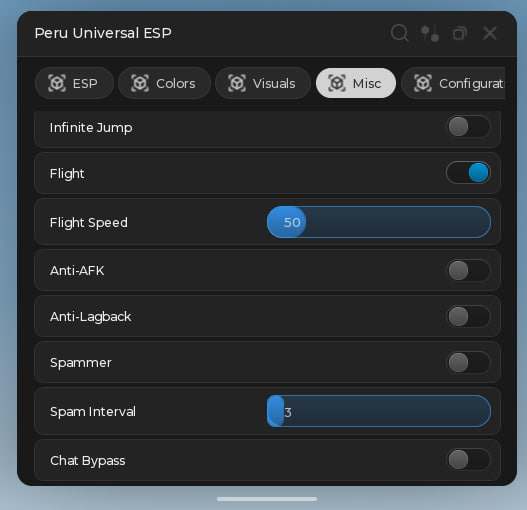Enable the Infinite Jump toggle
The height and width of the screenshot is (510, 527).
pyautogui.click(x=468, y=127)
